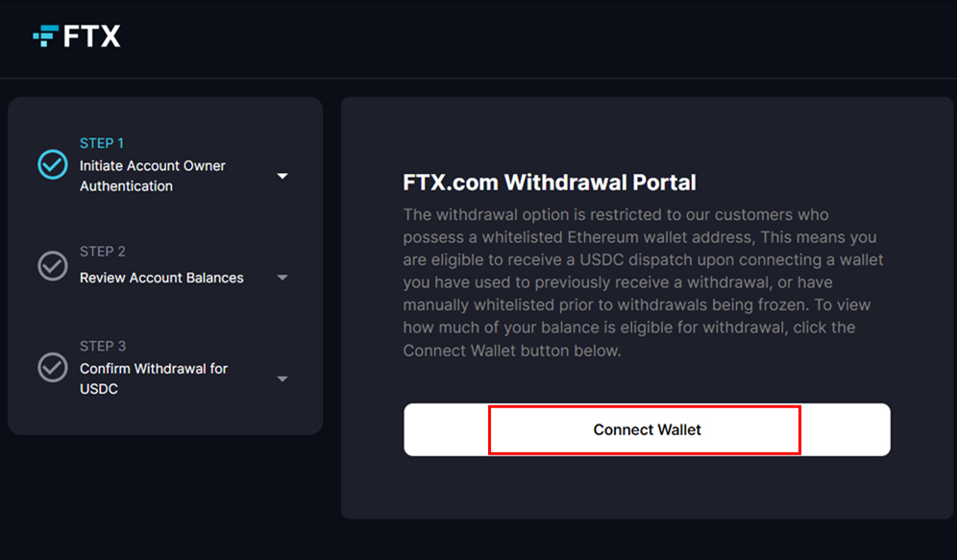Screen dimensions: 957x560
Task: Click the Step 3 gray checkmark circle
Action: tap(53, 367)
